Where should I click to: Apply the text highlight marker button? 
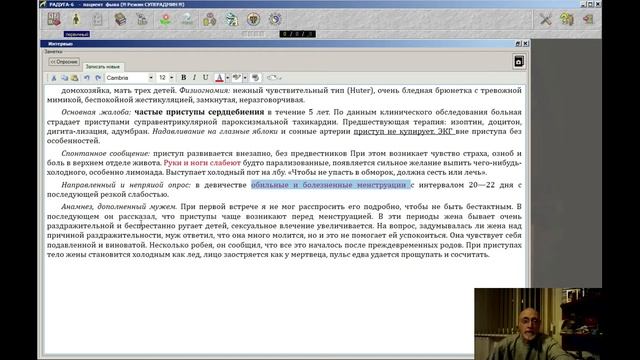[x=236, y=78]
